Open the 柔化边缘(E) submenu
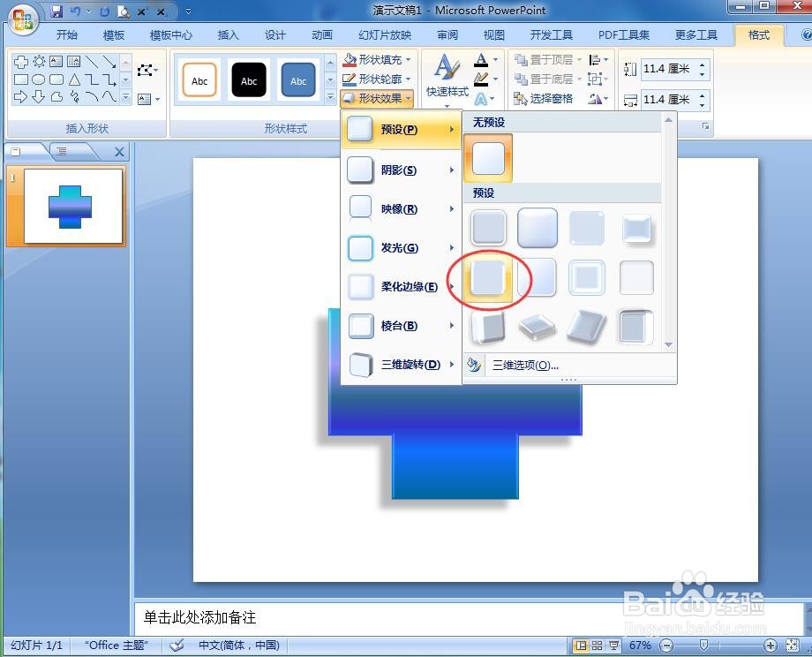Viewport: 812px width, 657px height. tap(402, 286)
